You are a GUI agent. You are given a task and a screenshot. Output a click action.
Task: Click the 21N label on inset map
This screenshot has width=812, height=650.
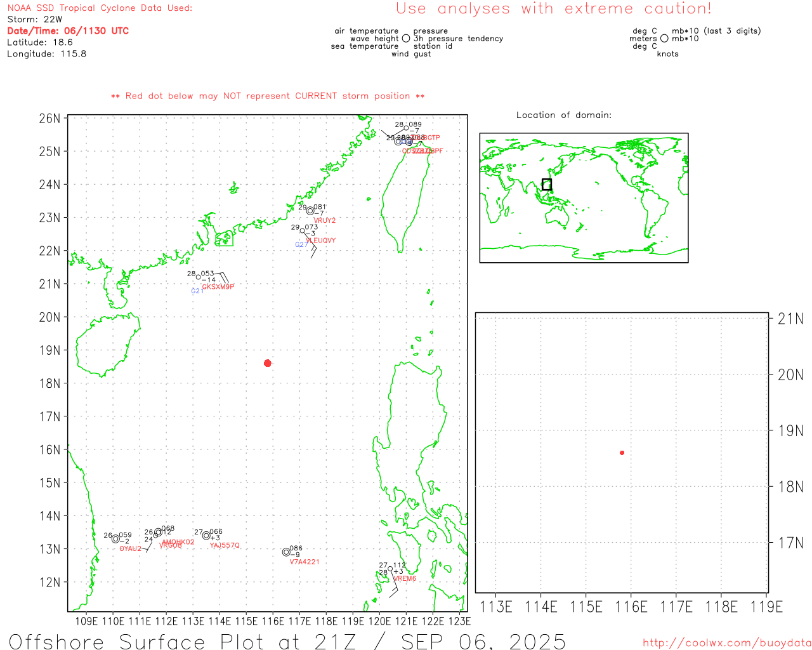[790, 319]
